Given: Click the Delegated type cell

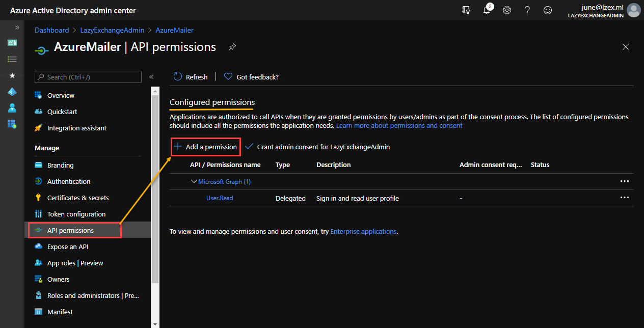Looking at the screenshot, I should pyautogui.click(x=290, y=198).
